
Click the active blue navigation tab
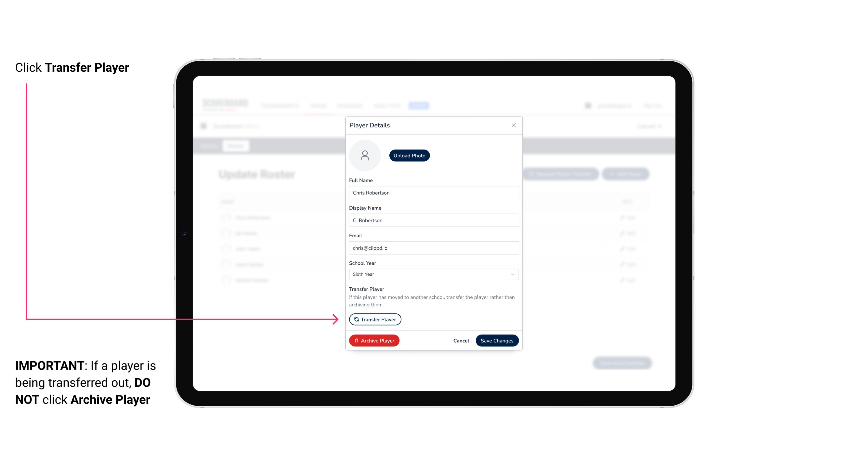pyautogui.click(x=420, y=105)
